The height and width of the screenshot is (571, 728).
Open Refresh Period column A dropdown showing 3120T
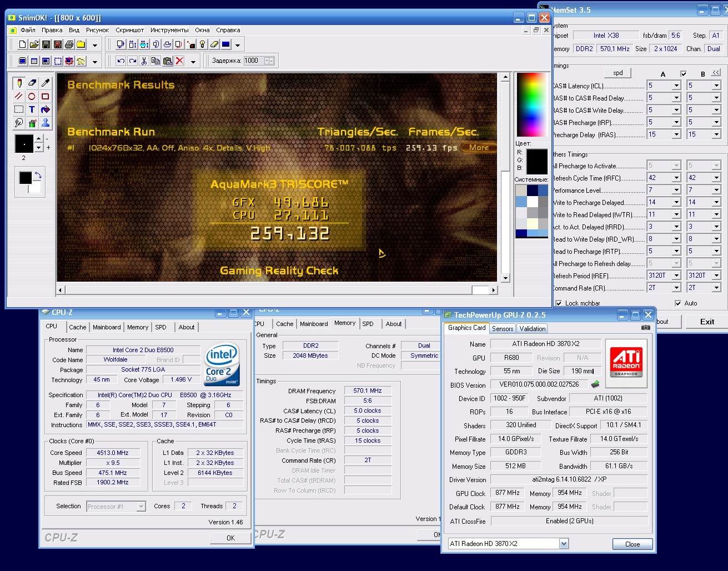pyautogui.click(x=676, y=276)
